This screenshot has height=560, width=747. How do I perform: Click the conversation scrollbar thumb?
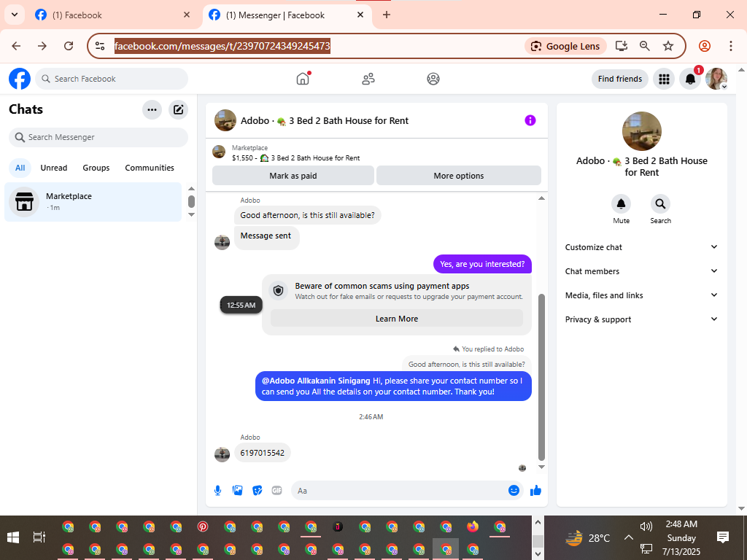coord(541,377)
